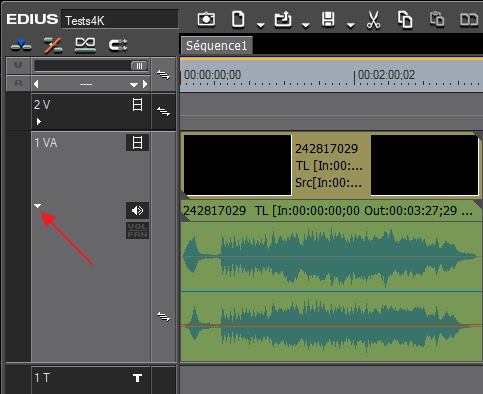
Task: Collapse the 1 VA track audio expander
Action: tap(38, 206)
